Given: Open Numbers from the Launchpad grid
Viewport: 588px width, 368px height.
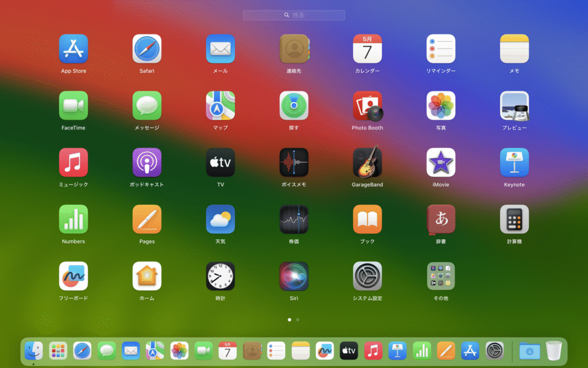Looking at the screenshot, I should (x=73, y=219).
